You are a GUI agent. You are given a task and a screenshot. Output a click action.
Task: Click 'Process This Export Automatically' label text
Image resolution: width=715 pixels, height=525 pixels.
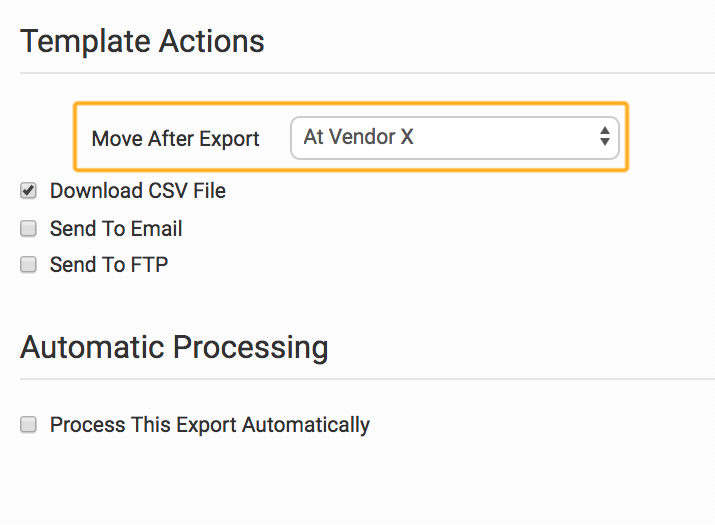[x=210, y=425]
